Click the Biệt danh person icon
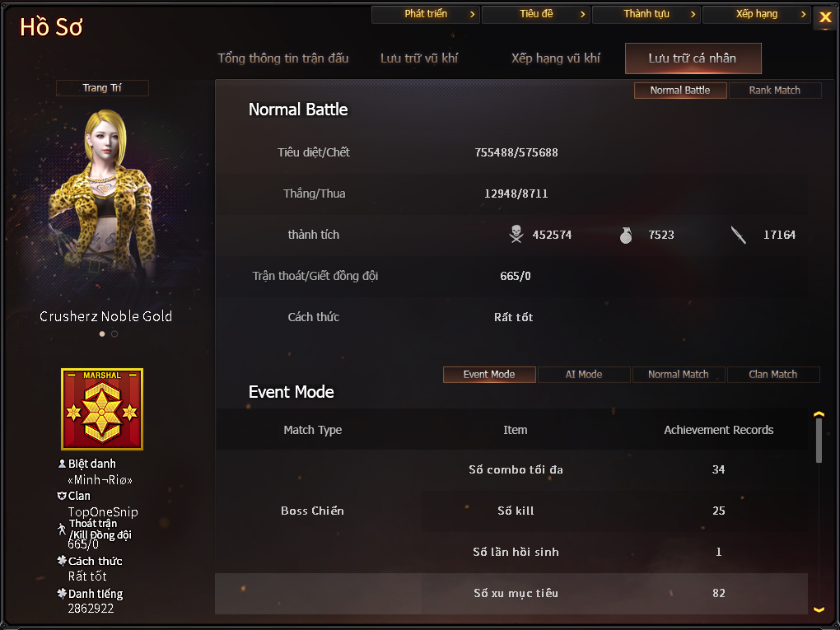 coord(62,464)
